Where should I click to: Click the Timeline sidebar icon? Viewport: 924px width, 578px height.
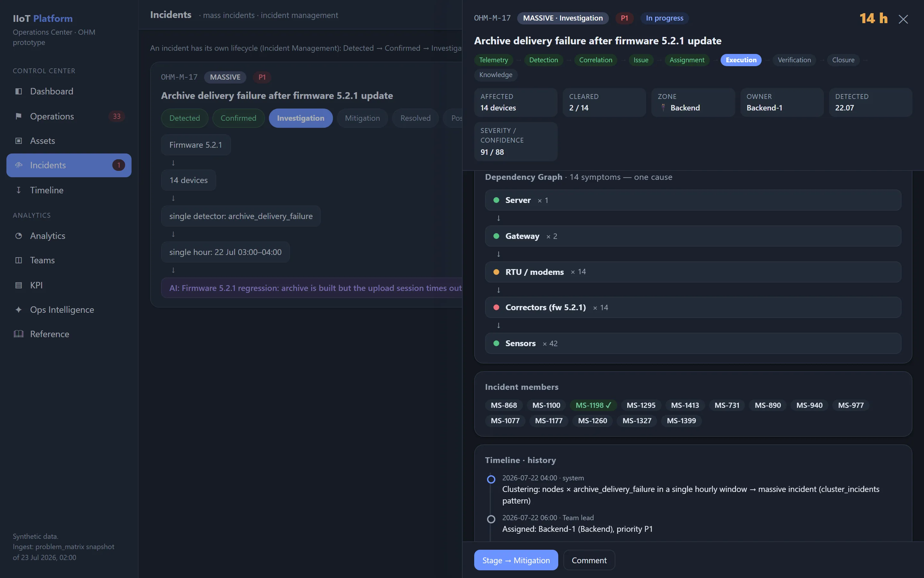(18, 190)
